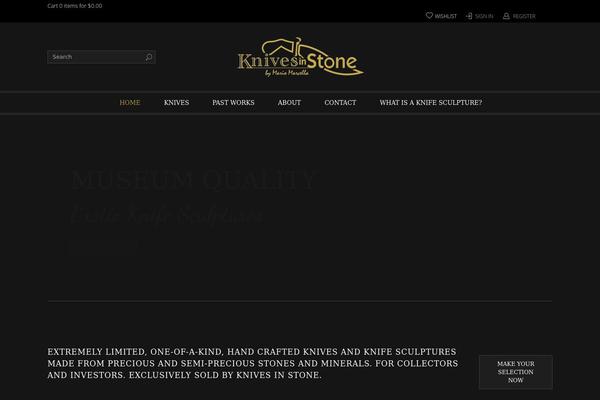Open the Cart 0 items summary
The height and width of the screenshot is (400, 600).
point(75,6)
